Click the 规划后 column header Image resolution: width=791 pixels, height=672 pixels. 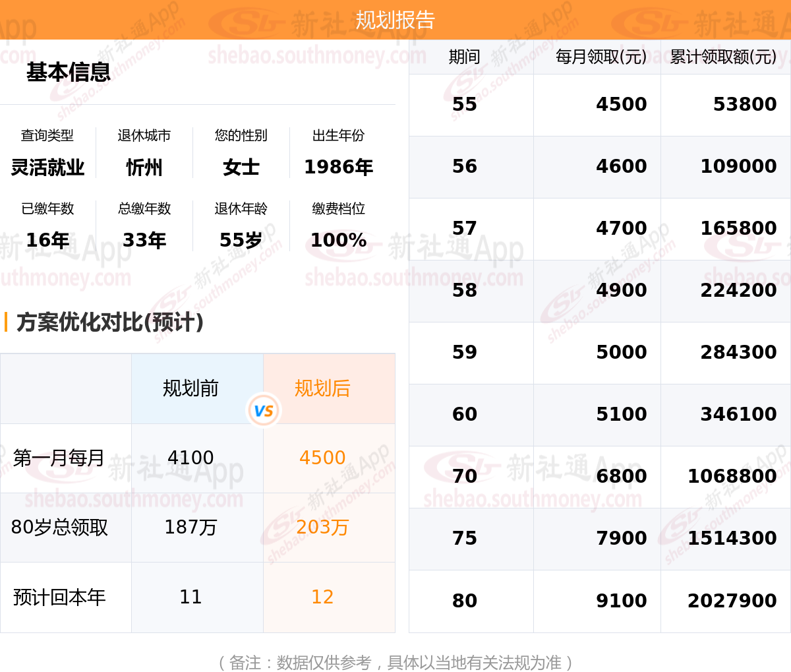(322, 388)
